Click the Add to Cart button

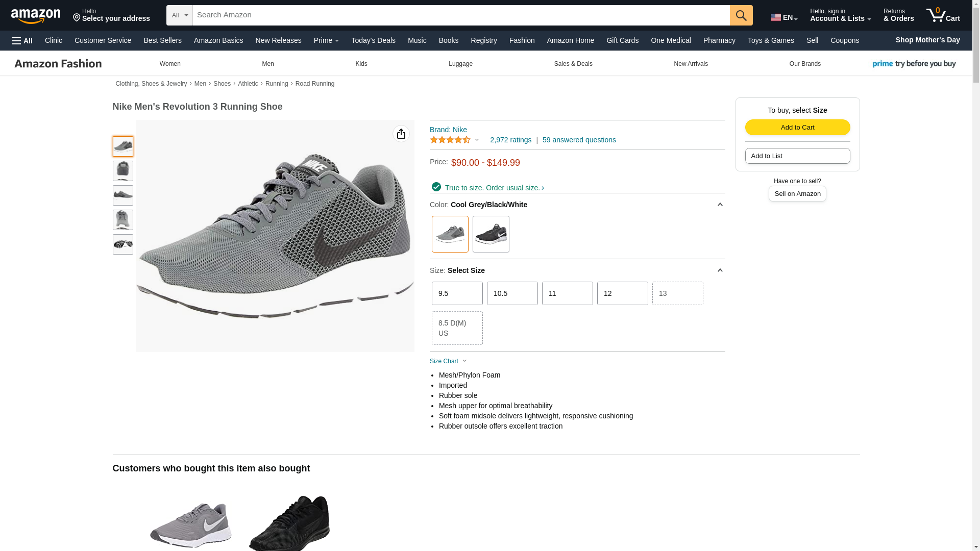pyautogui.click(x=798, y=128)
